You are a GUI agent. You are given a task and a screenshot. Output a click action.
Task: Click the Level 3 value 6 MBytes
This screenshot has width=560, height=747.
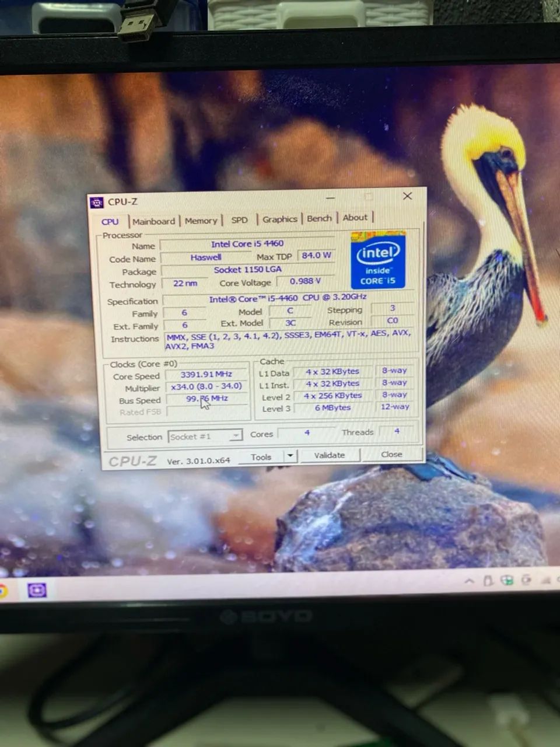coord(333,408)
